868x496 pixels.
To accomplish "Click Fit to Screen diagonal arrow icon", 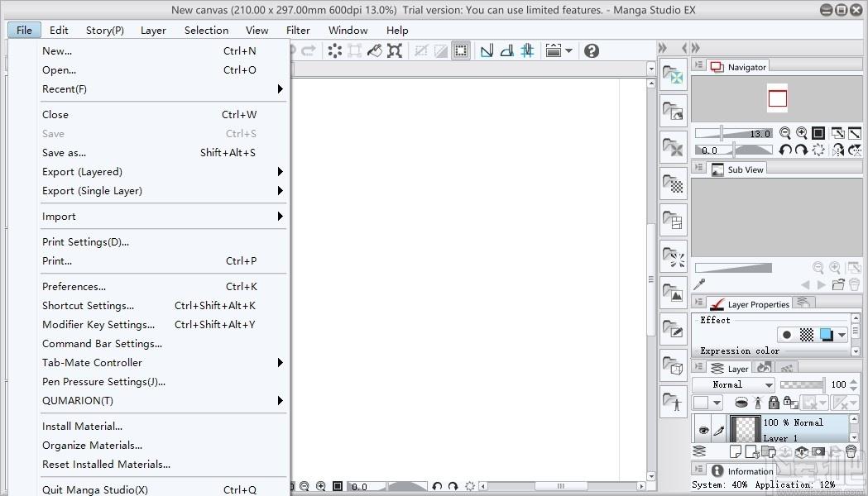I will click(x=855, y=133).
